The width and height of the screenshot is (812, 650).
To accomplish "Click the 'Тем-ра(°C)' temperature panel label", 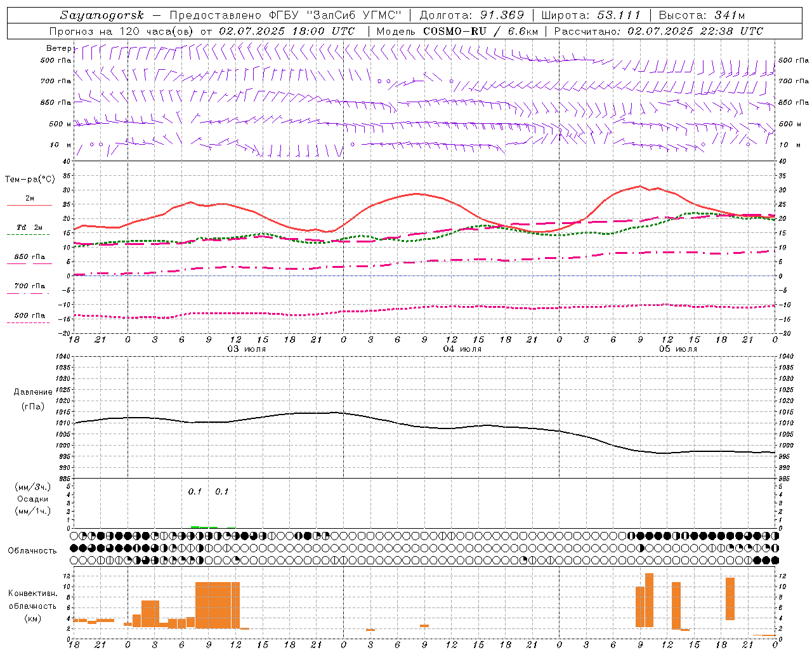I will pos(30,180).
